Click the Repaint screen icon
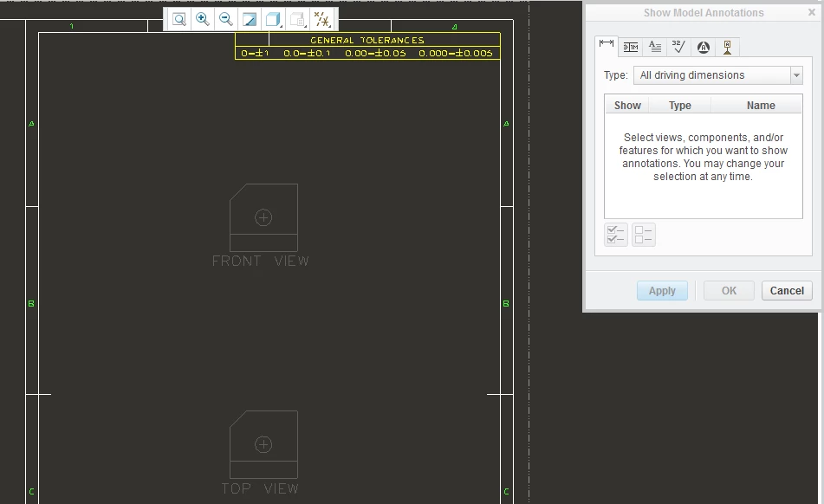The height and width of the screenshot is (504, 824). pos(250,20)
